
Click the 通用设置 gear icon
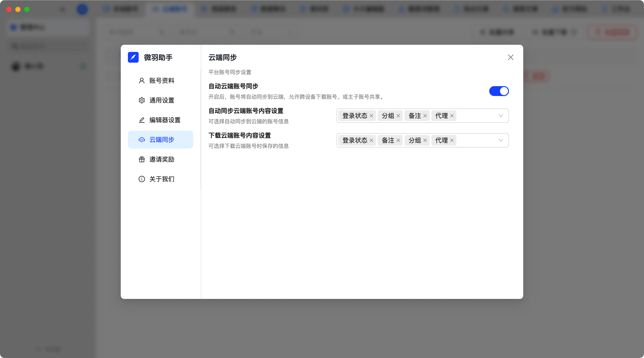click(142, 100)
